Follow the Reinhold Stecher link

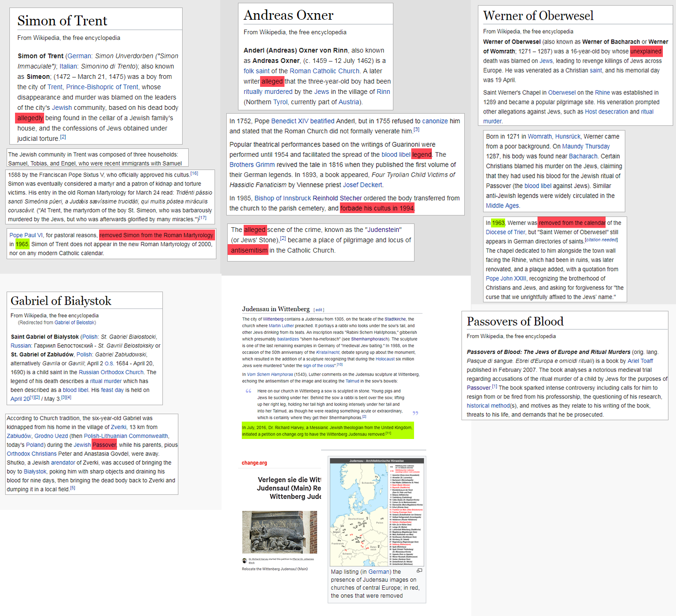(337, 198)
